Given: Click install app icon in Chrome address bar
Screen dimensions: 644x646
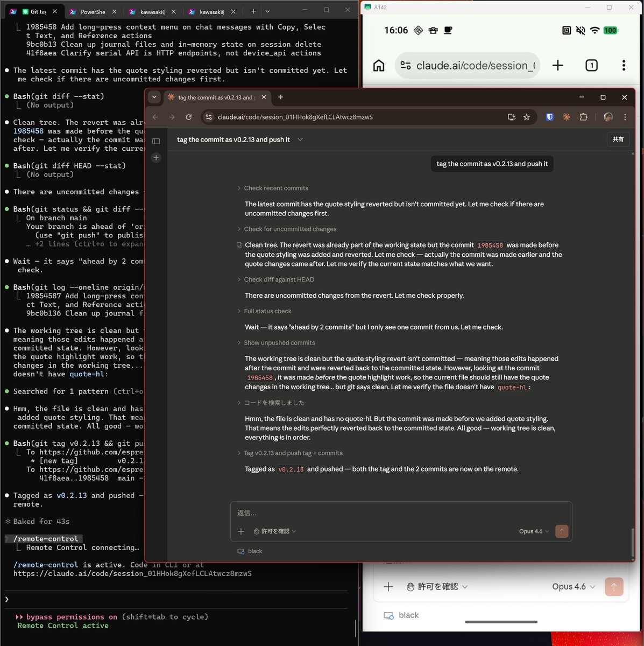Looking at the screenshot, I should point(512,117).
